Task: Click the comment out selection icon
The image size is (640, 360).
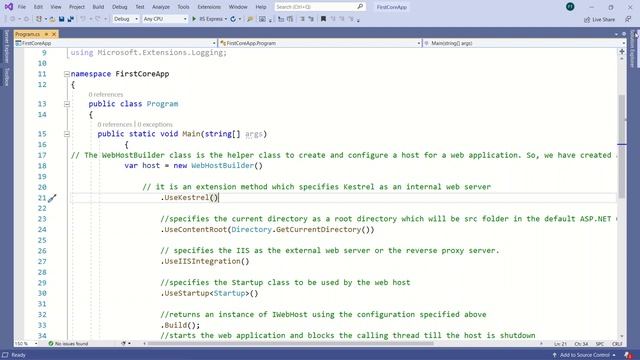Action: pos(302,19)
